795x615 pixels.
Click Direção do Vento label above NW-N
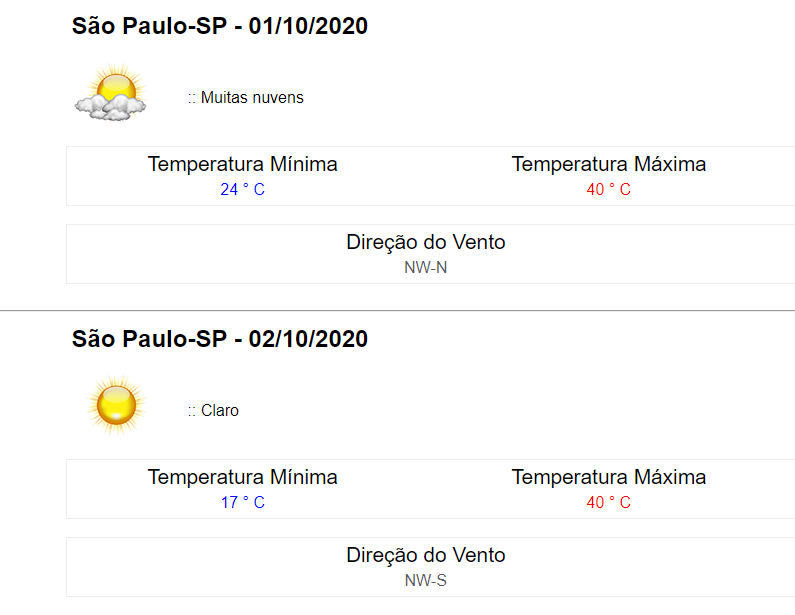(425, 242)
